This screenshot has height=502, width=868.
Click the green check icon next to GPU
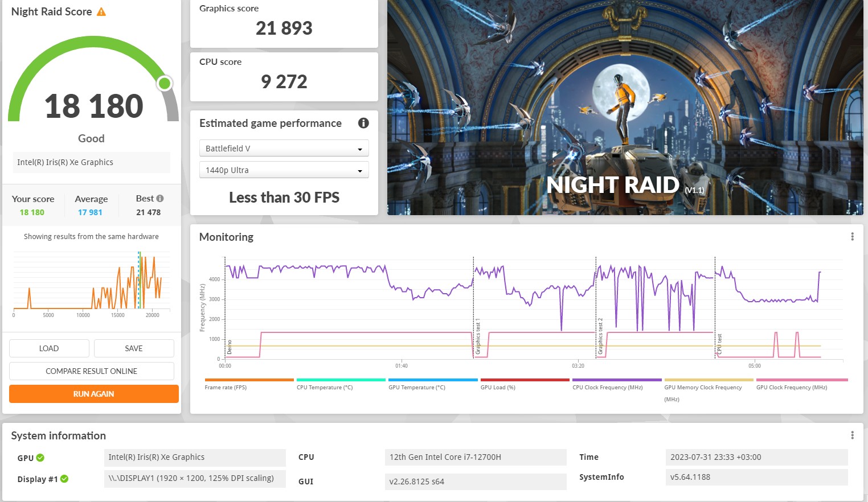[40, 458]
